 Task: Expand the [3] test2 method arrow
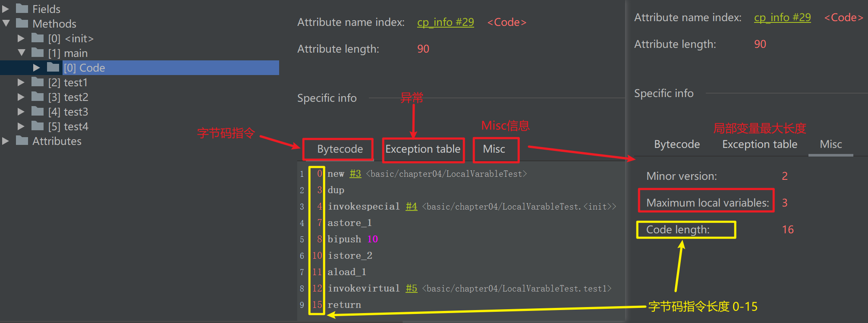pos(21,97)
